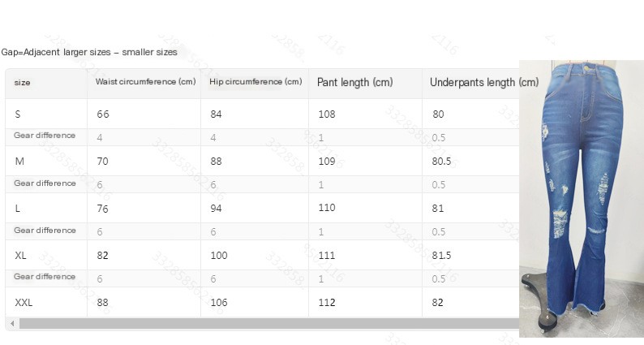Click waist value 82 in XL row
Viewport: 644px width, 345px height.
coord(101,256)
